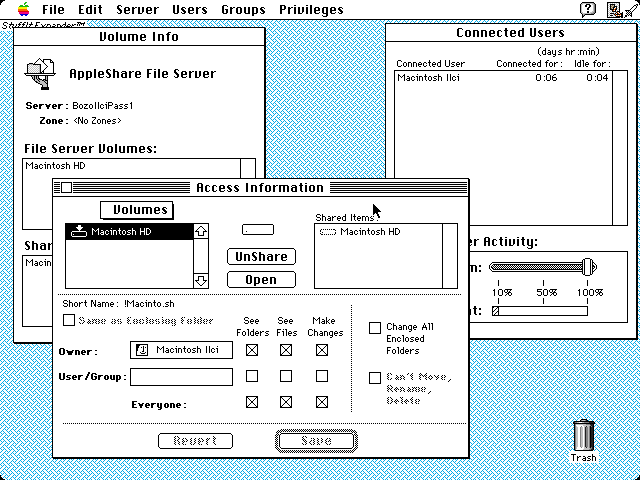Click the server activity progress bar

tap(540, 311)
